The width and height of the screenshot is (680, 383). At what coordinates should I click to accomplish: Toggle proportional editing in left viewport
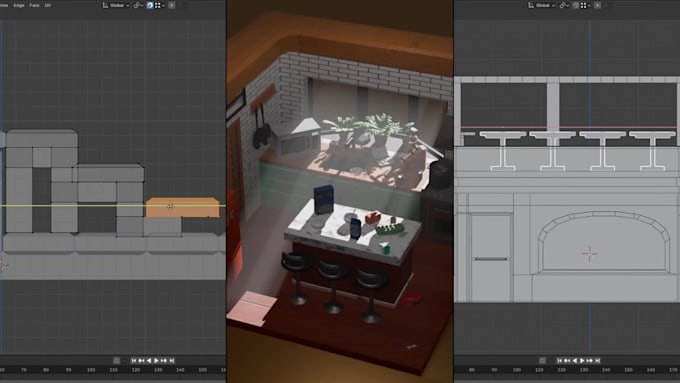172,5
